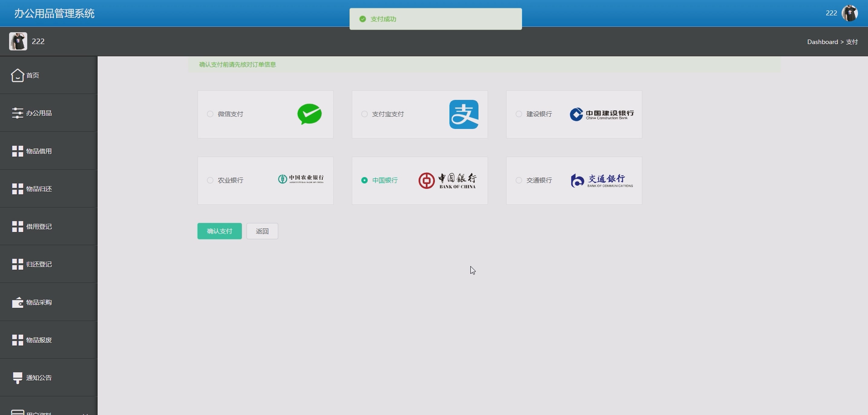The width and height of the screenshot is (868, 415).
Task: Click the Agricultural Bank of China logo
Action: coord(301,179)
